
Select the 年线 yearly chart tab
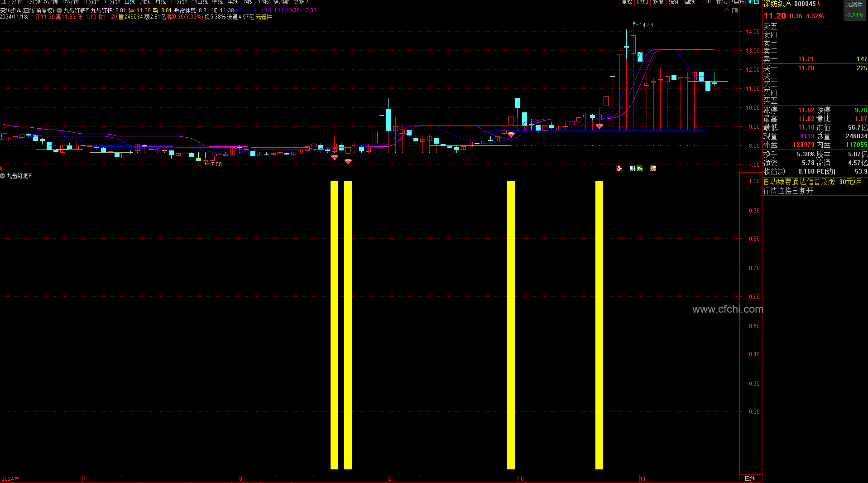[x=233, y=2]
